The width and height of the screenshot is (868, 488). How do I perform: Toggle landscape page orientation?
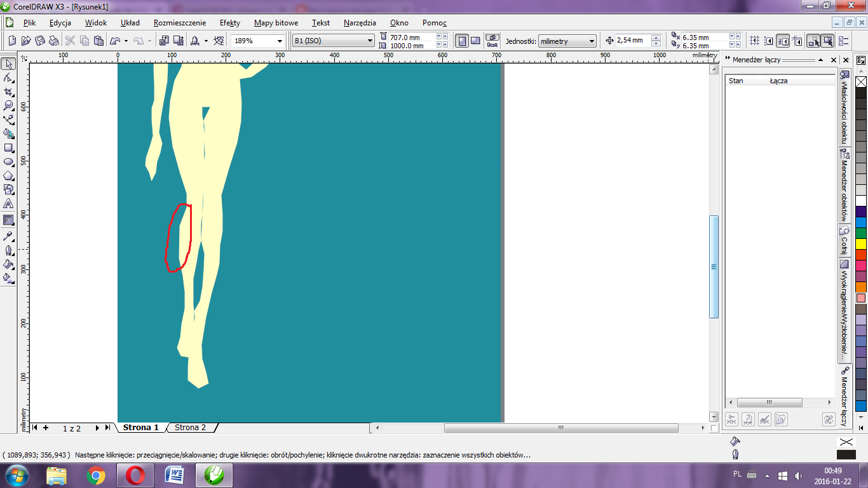[x=475, y=41]
